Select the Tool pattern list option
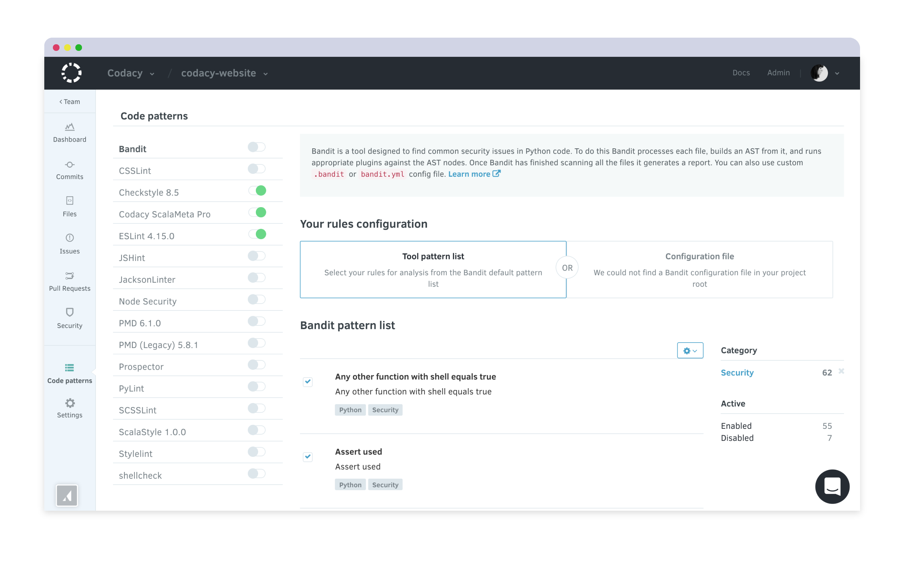This screenshot has width=903, height=588. (x=433, y=270)
